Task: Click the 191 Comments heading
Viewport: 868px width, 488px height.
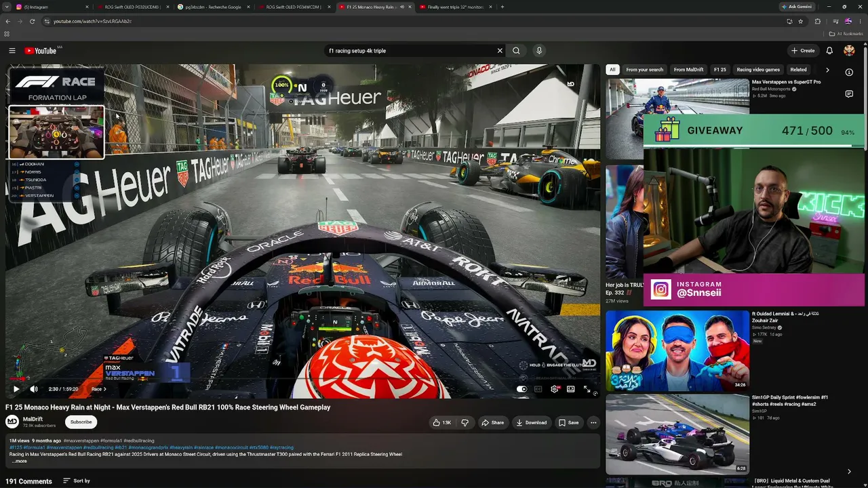Action: coord(28,481)
